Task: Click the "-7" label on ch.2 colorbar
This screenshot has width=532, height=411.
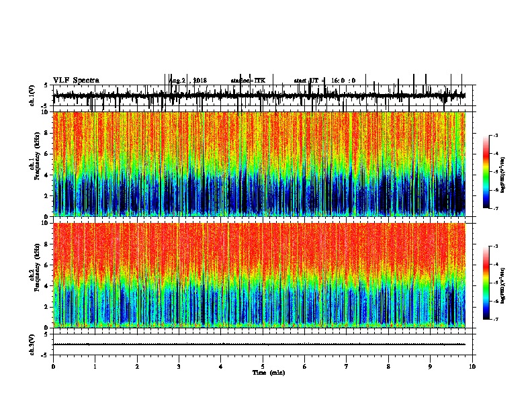Action: click(x=495, y=320)
